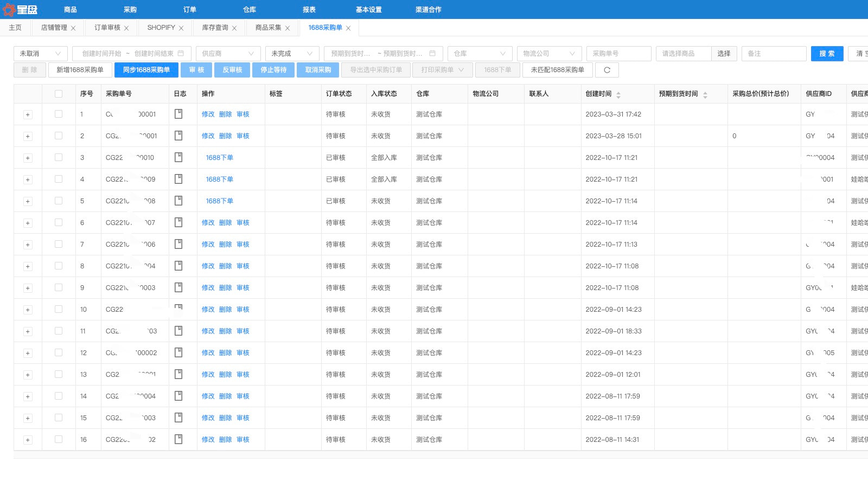This screenshot has height=488, width=868.
Task: Open the 供应商 filter dropdown
Action: click(228, 53)
